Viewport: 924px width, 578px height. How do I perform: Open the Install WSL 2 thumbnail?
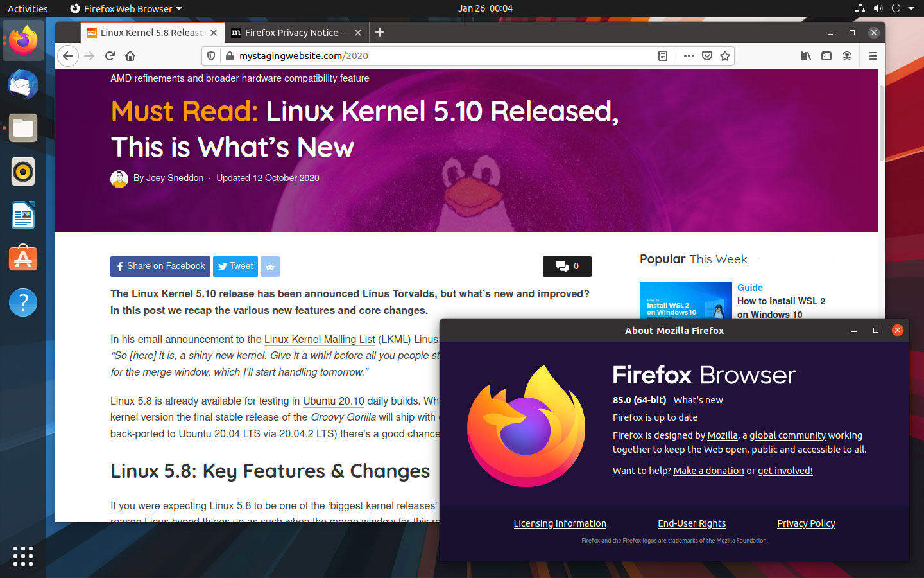pyautogui.click(x=686, y=300)
